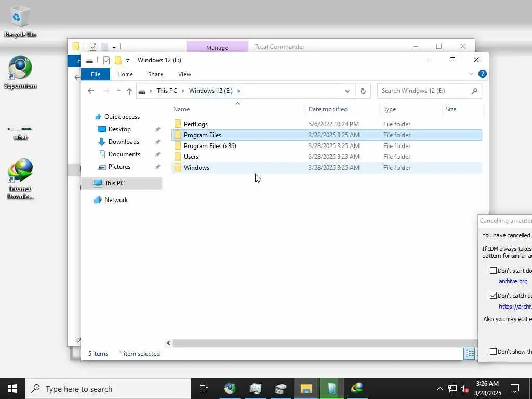Unpin Pictures using its pin icon
532x399 pixels.
157,167
